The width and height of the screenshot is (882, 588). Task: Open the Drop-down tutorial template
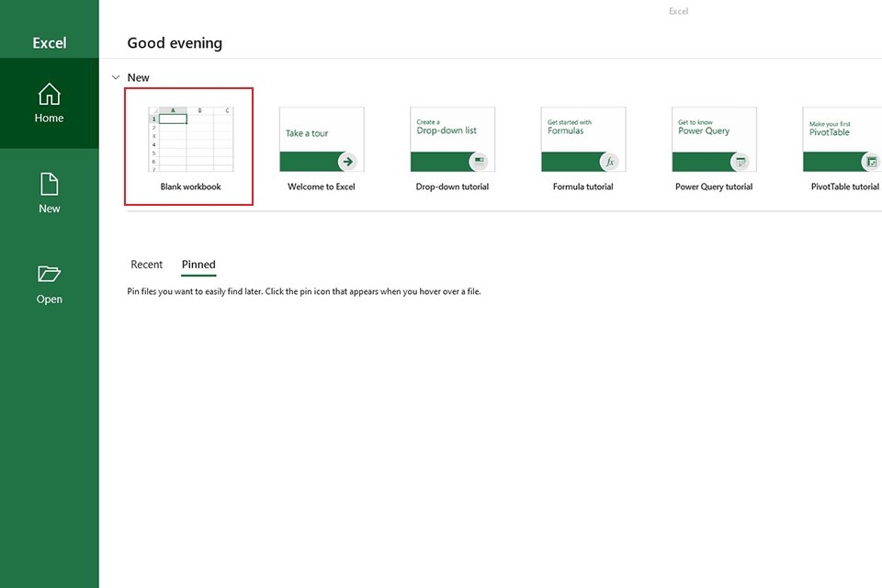pyautogui.click(x=452, y=149)
